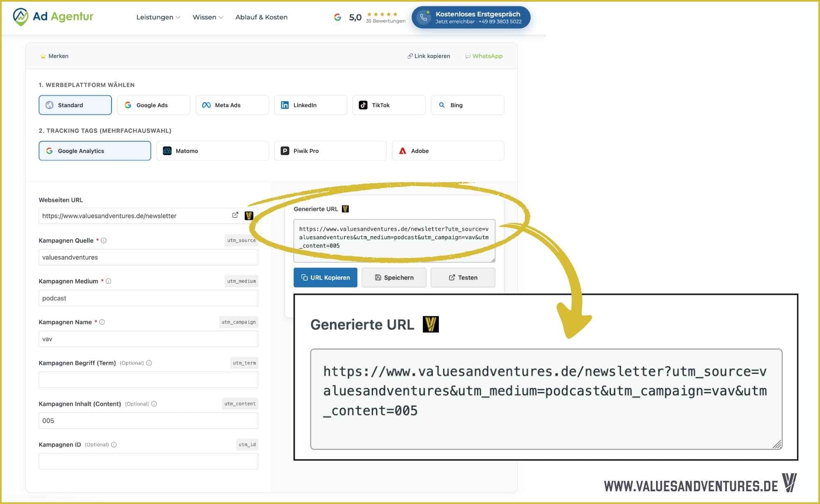The width and height of the screenshot is (820, 504).
Task: Click the Kampagnen Name info icon
Action: [x=102, y=322]
